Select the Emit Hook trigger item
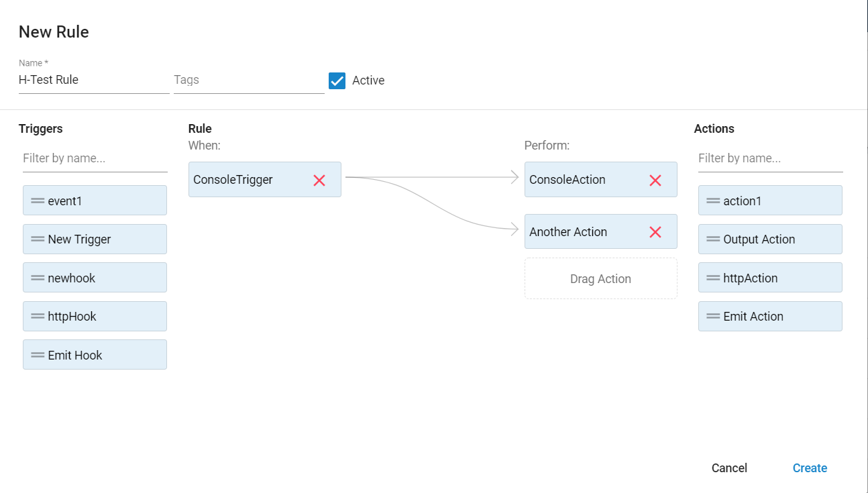Viewport: 868px width, 493px height. [95, 355]
